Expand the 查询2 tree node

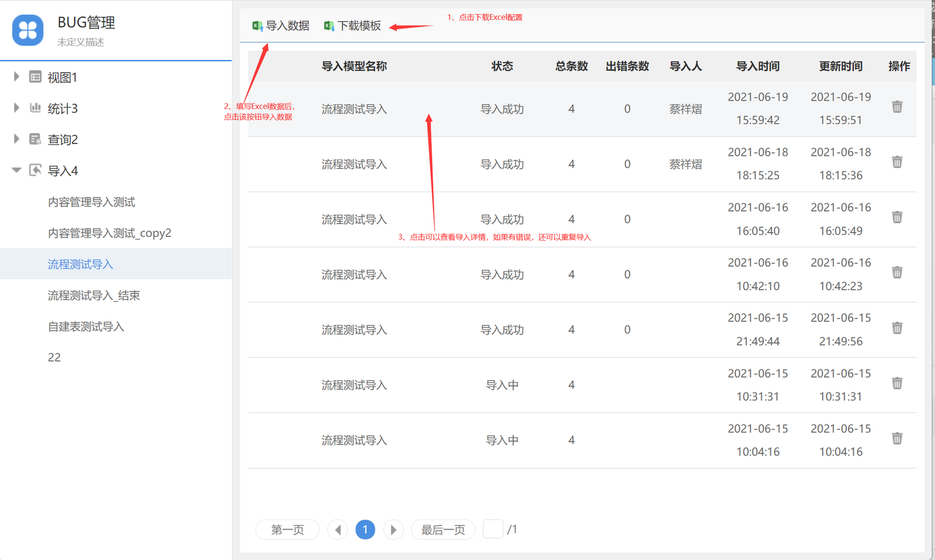click(17, 139)
